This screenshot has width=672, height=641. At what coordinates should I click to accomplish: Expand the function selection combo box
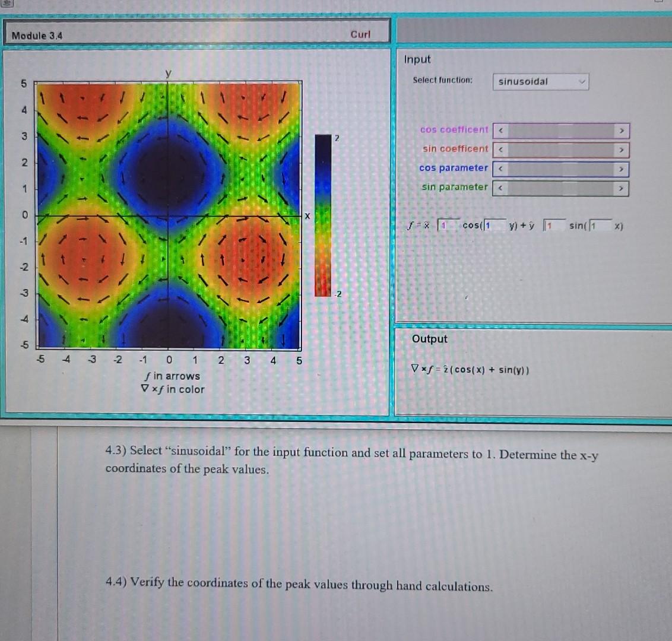(540, 81)
